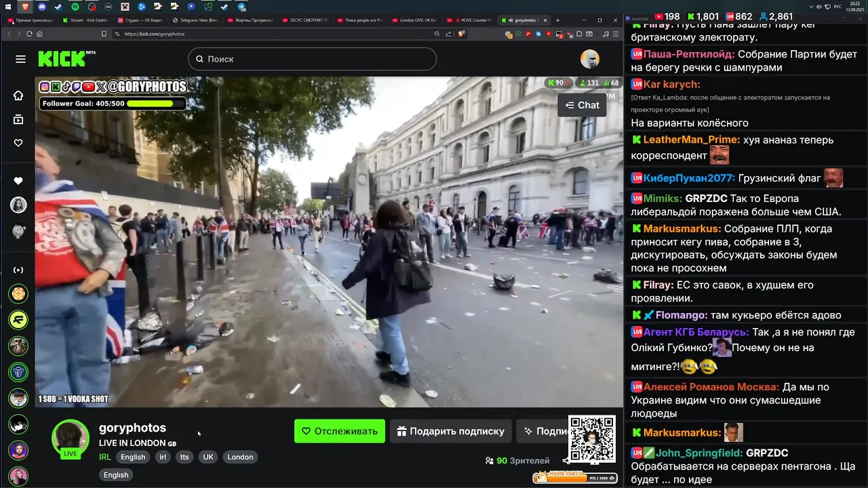This screenshot has width=868, height=488.
Task: Switch to #LIVE Counter tab
Action: point(469,20)
